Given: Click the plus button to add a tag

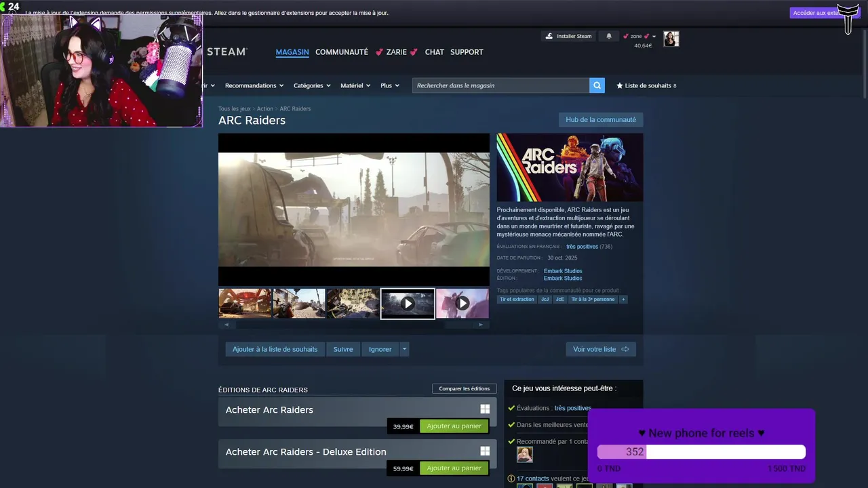Looking at the screenshot, I should pyautogui.click(x=623, y=299).
